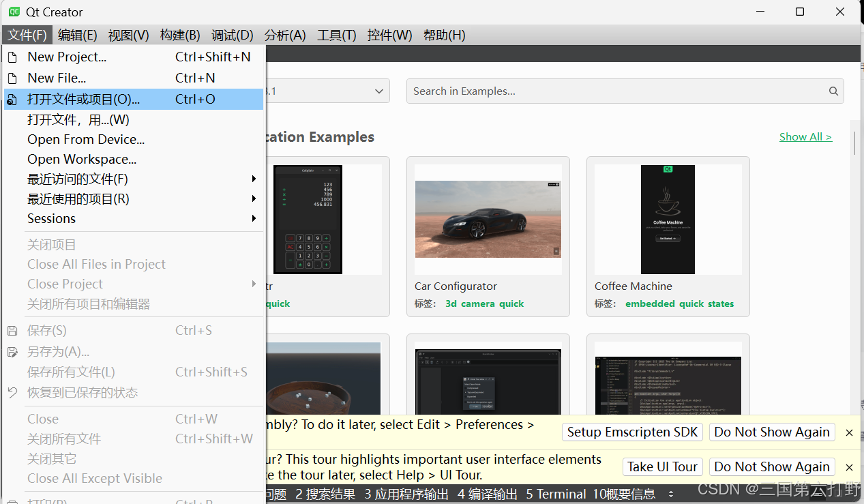The image size is (864, 504).
Task: Choose New File... menu entry
Action: (134, 78)
